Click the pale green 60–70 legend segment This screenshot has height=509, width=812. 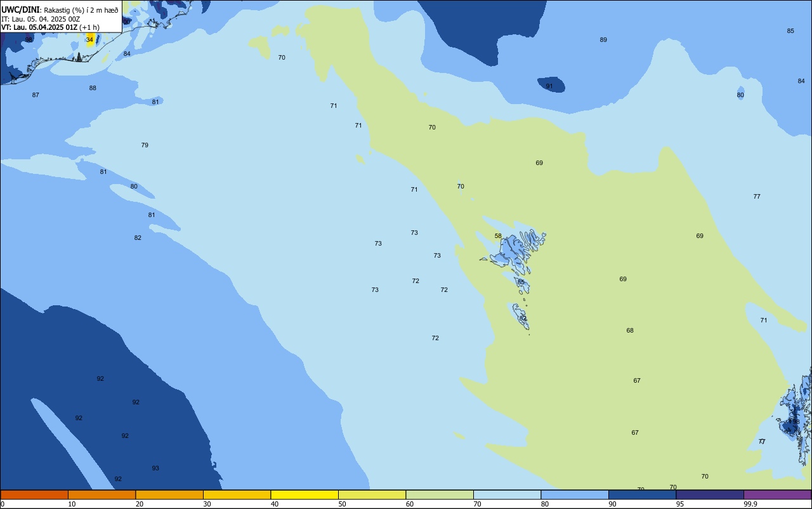pyautogui.click(x=440, y=494)
